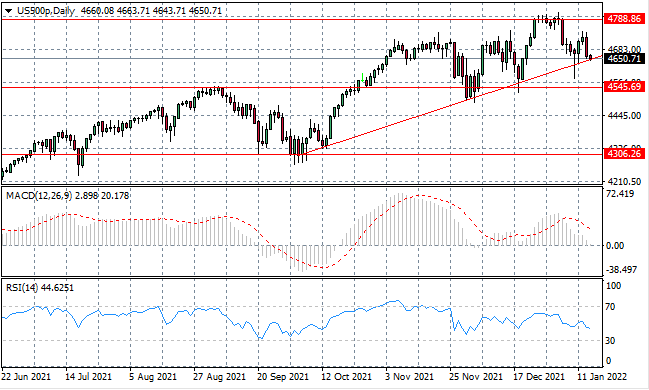This screenshot has height=390, width=649.
Task: Click the 11 Jan 2022 date label
Action: [602, 377]
